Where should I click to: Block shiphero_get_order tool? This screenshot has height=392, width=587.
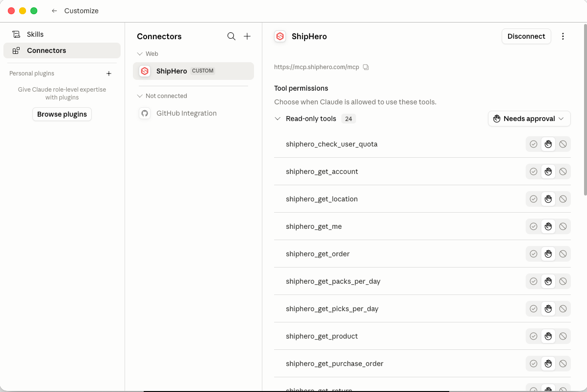click(562, 254)
